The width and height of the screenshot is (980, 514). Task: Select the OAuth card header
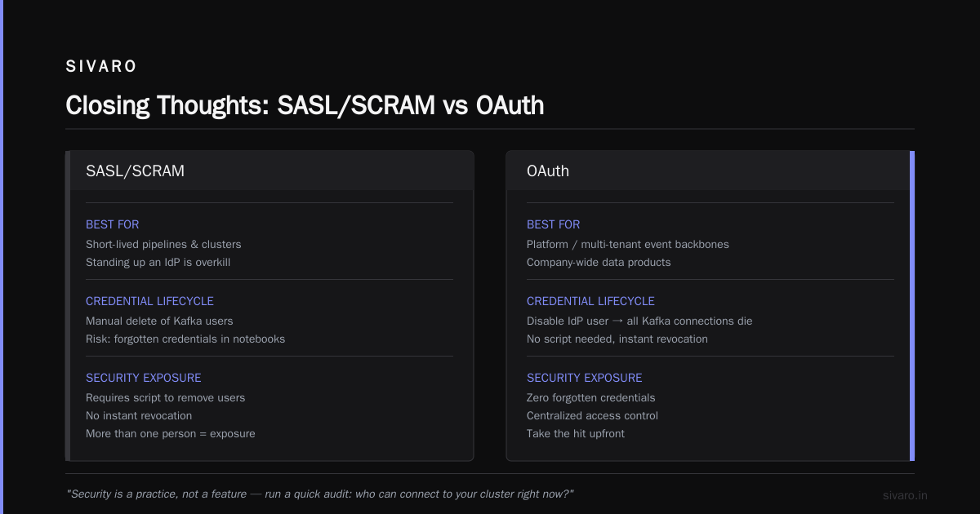click(708, 171)
